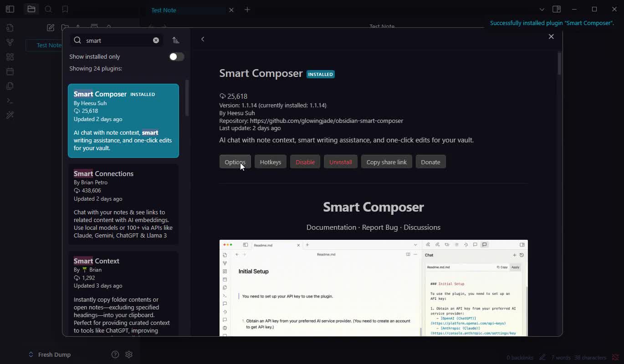Open the bookmarks icon in sidebar tabs
Screen dimensions: 624x364
(x=65, y=9)
